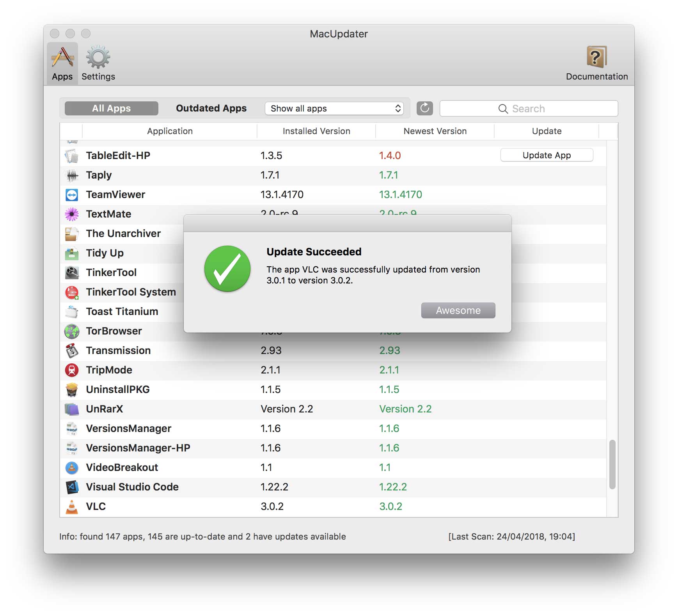Select the TinkerTool System app name
This screenshot has width=678, height=616.
click(x=131, y=292)
